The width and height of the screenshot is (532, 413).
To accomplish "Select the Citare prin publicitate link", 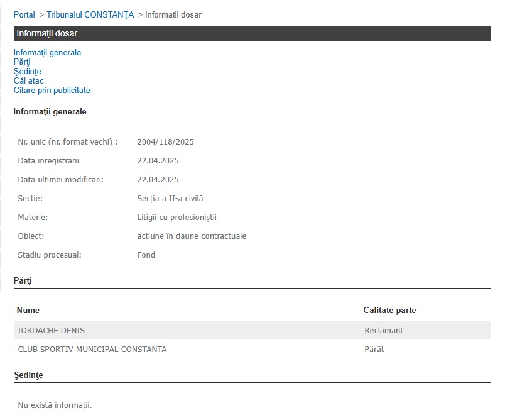I will point(52,91).
